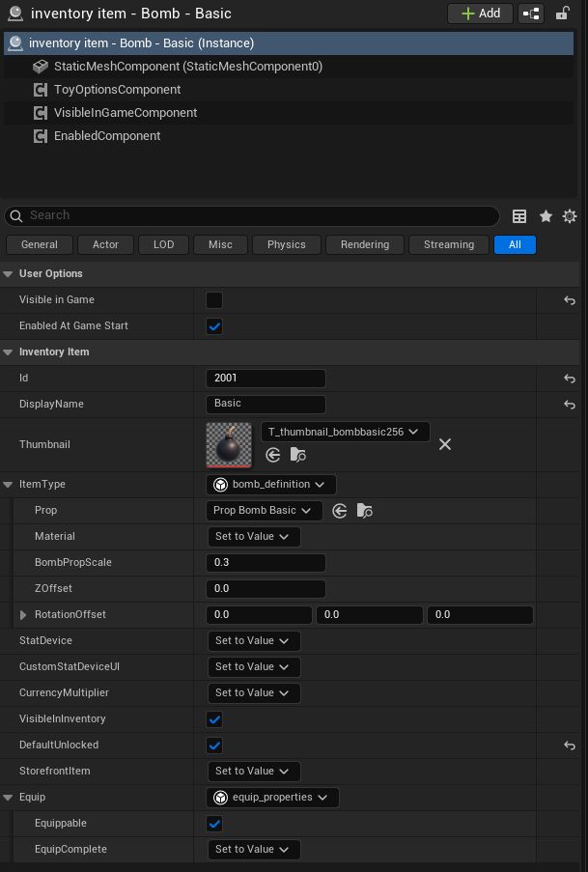
Task: Uncheck the DefaultUnlocked checkbox
Action: click(214, 745)
